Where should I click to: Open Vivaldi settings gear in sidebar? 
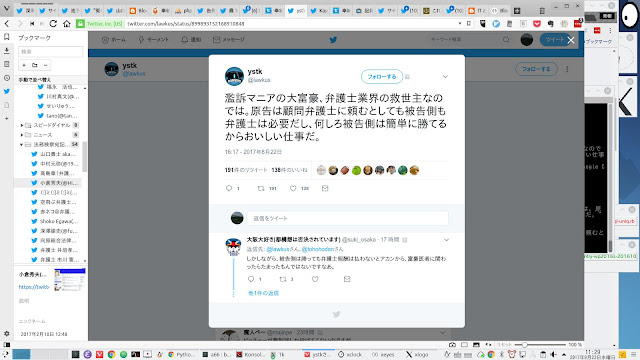[7, 333]
